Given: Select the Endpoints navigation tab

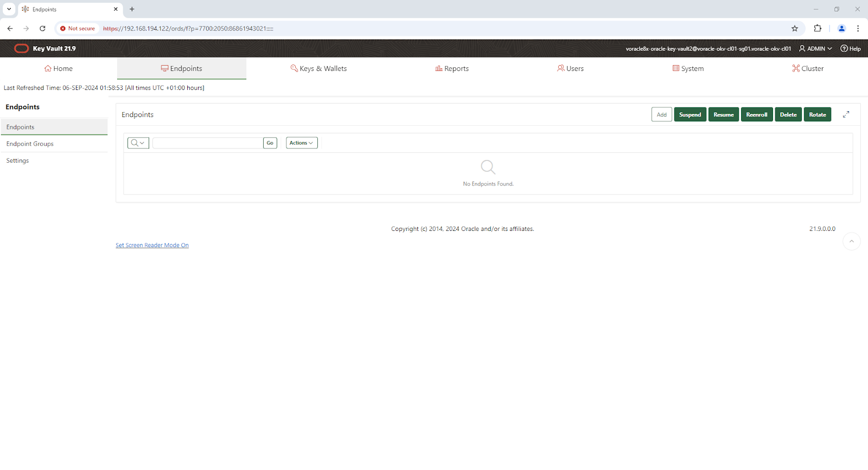Looking at the screenshot, I should [181, 68].
